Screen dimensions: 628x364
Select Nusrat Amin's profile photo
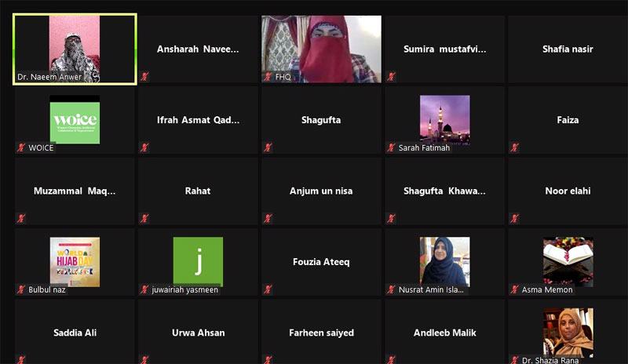click(x=444, y=262)
